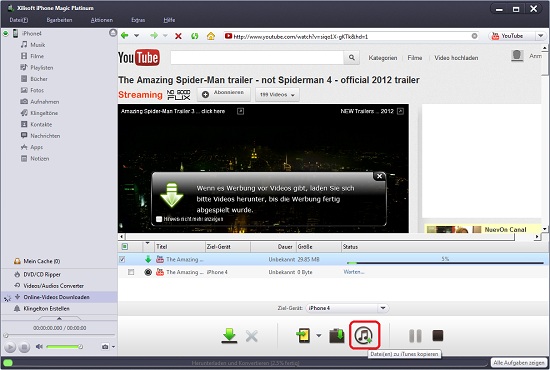Open the snapshot camera dropdown arrow
Image resolution: width=550 pixels, height=370 pixels.
click(113, 347)
